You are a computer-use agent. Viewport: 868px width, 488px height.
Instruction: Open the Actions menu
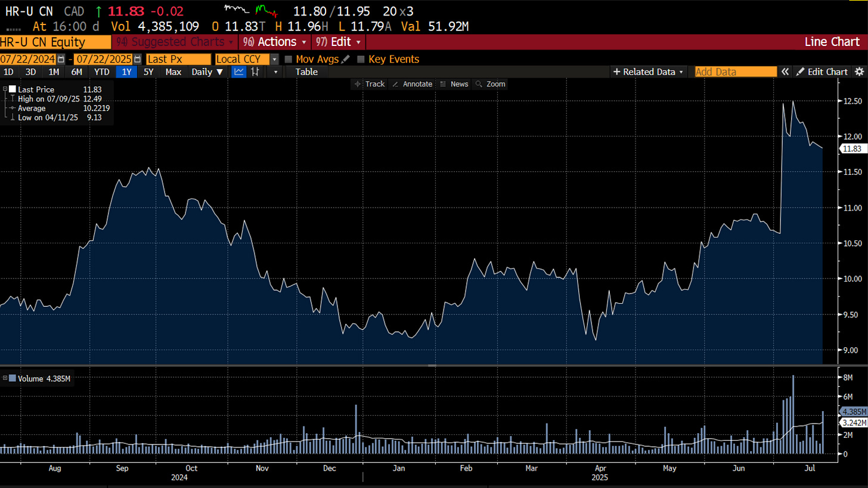274,42
